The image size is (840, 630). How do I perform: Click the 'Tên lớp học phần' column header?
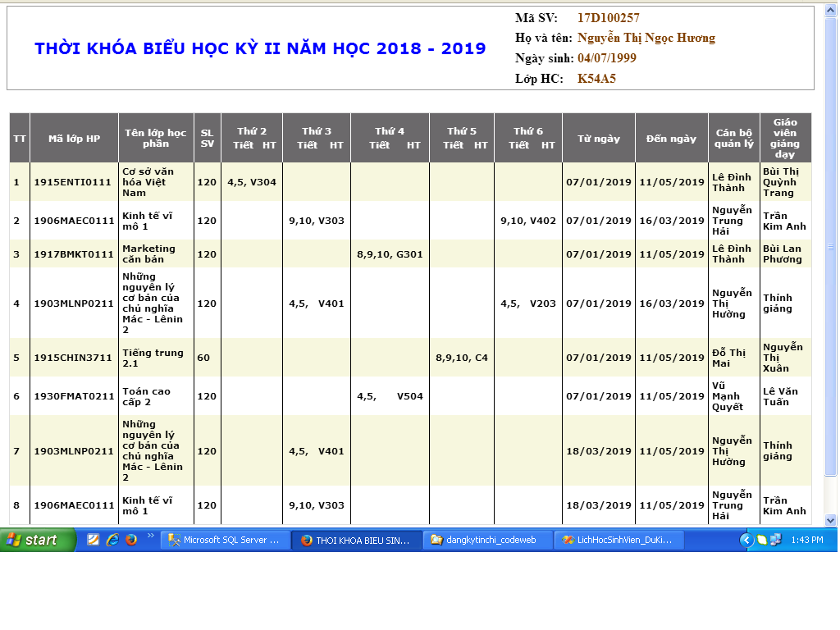155,138
